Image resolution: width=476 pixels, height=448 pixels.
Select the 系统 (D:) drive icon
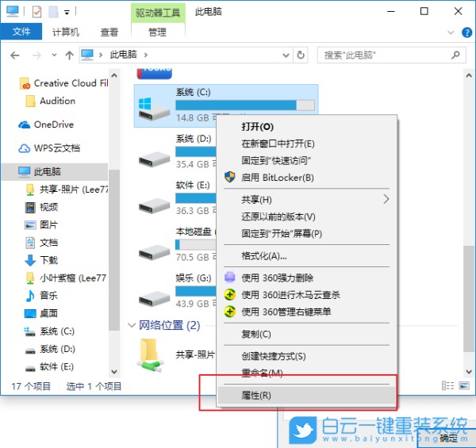pos(154,159)
